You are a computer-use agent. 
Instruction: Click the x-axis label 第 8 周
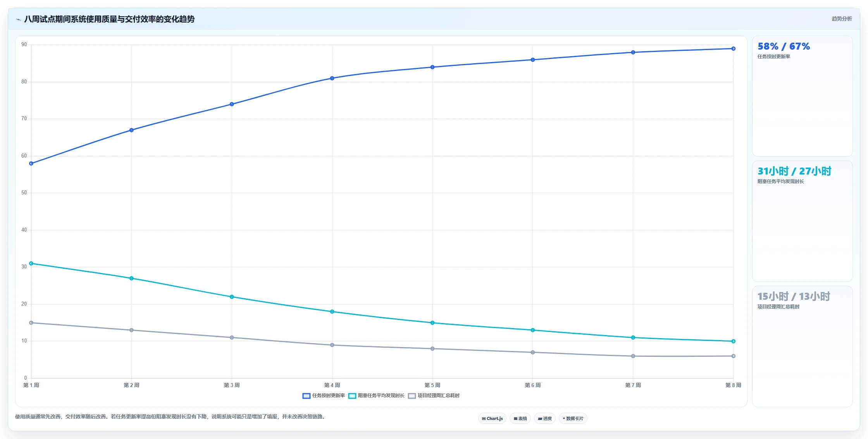[x=733, y=385]
